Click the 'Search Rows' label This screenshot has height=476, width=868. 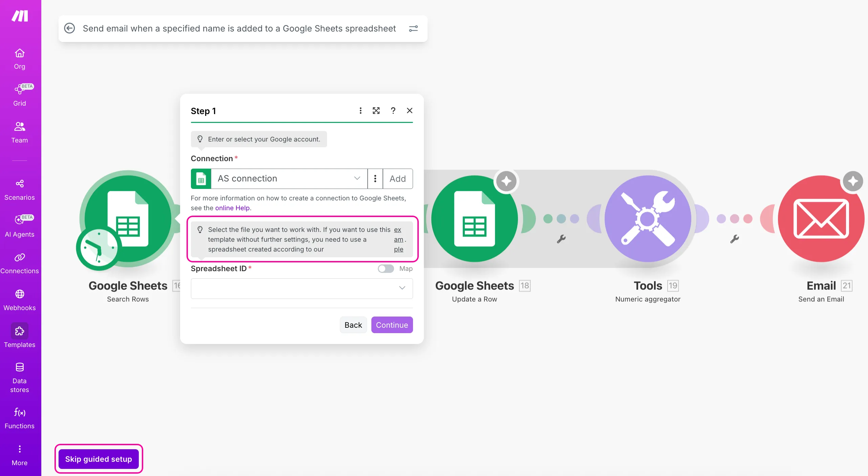128,299
